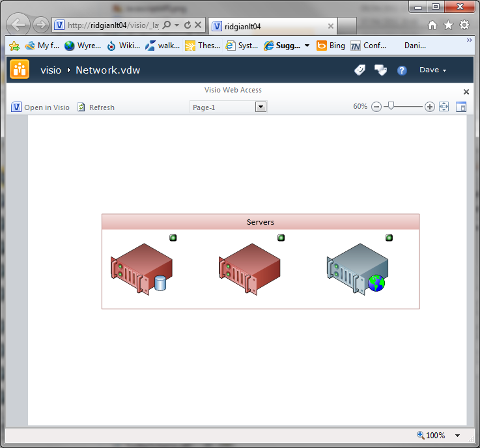Toggle the shape information pane icon

pos(461,107)
